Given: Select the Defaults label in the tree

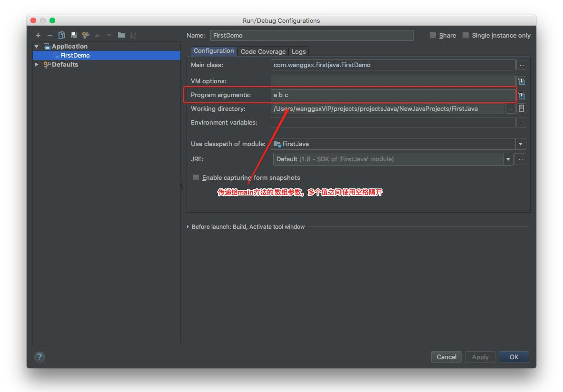Looking at the screenshot, I should tap(65, 65).
